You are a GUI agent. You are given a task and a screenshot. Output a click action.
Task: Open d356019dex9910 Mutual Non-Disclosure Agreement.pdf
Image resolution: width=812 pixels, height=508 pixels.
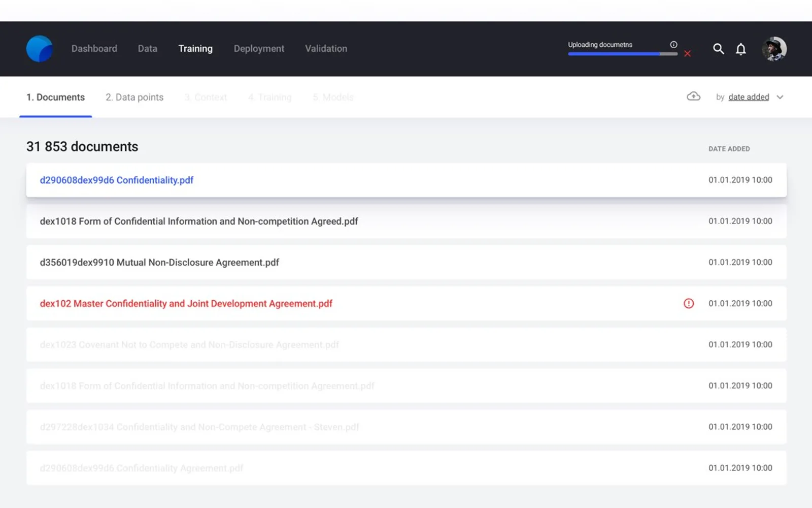407,262
